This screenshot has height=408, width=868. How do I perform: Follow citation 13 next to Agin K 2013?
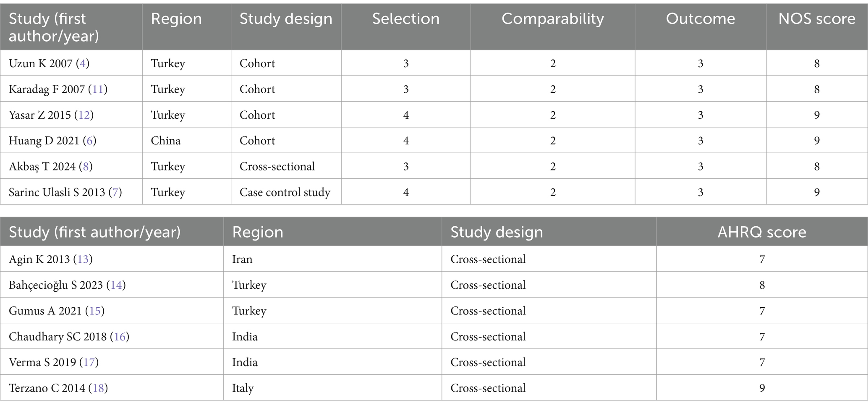click(83, 259)
